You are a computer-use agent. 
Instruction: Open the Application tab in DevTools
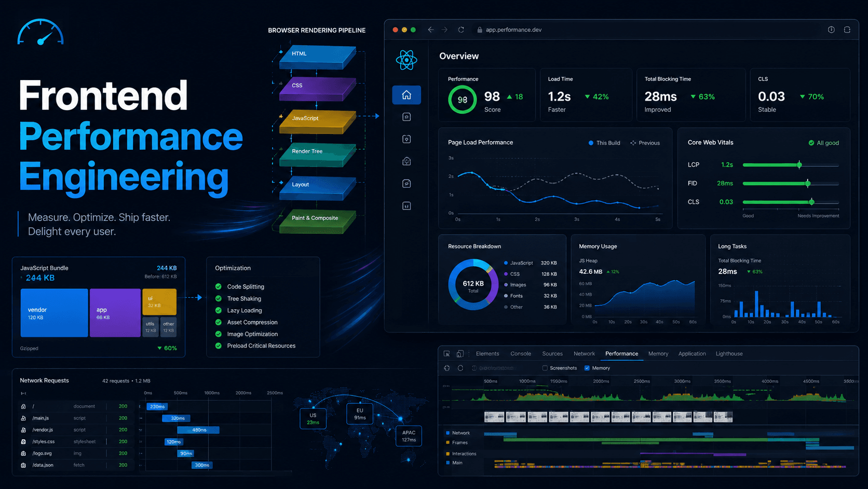[x=692, y=354]
